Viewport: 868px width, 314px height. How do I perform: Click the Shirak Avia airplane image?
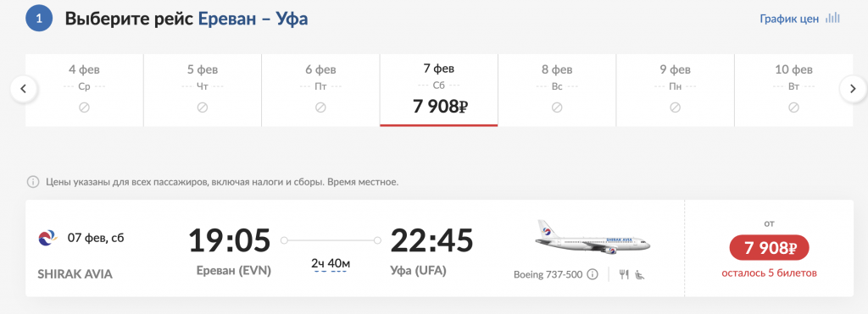(x=593, y=237)
